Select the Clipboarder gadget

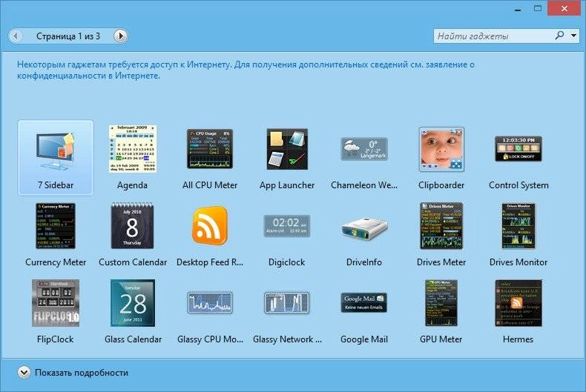[x=441, y=150]
